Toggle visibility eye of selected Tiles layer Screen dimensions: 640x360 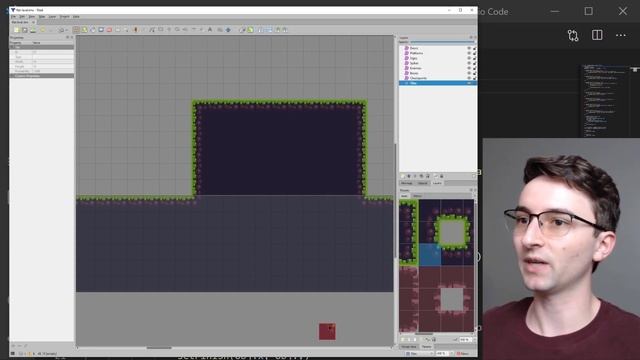[469, 83]
